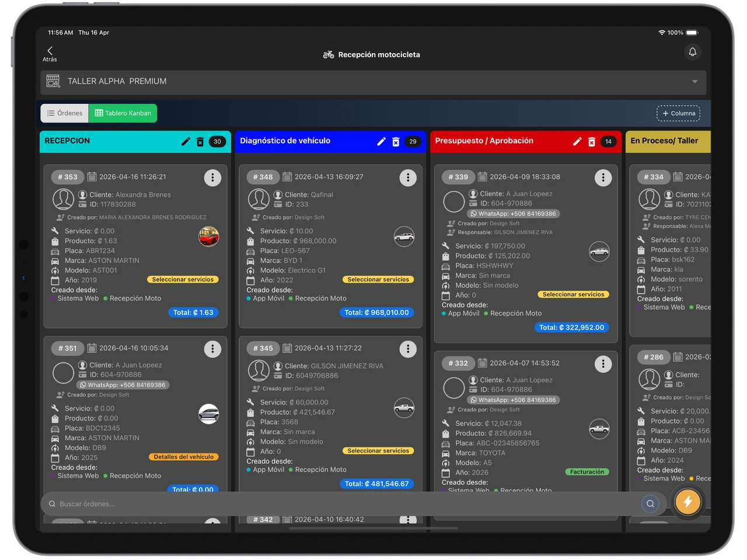Open Detalles del vehículo on order #351

[x=183, y=457]
